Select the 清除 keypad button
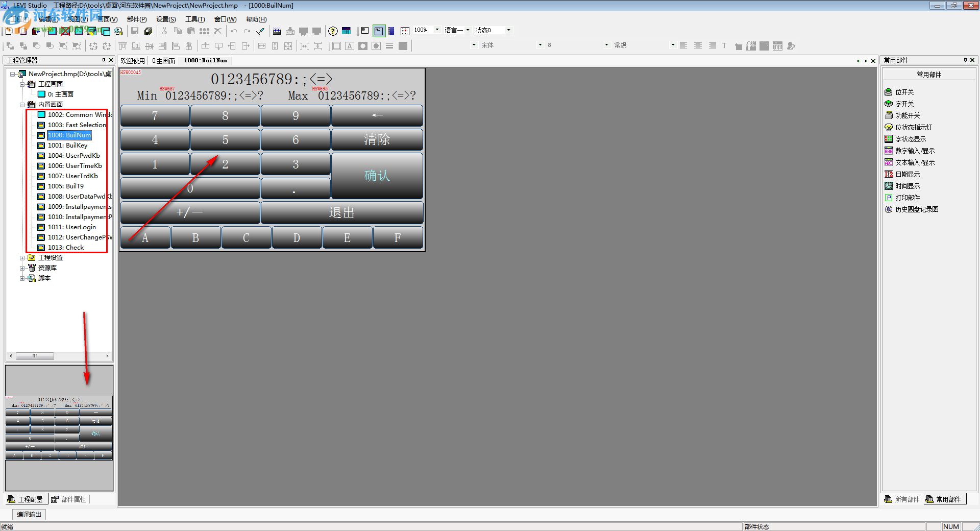 [377, 139]
